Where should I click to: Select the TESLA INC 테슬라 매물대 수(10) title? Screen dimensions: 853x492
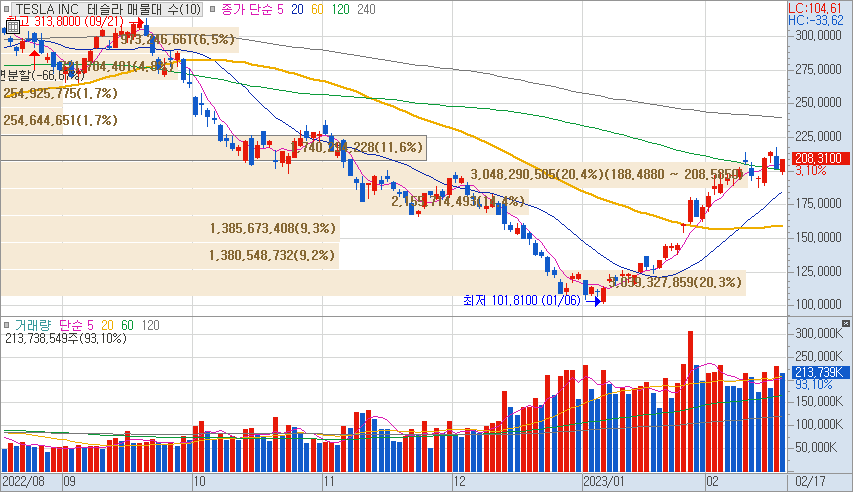108,9
